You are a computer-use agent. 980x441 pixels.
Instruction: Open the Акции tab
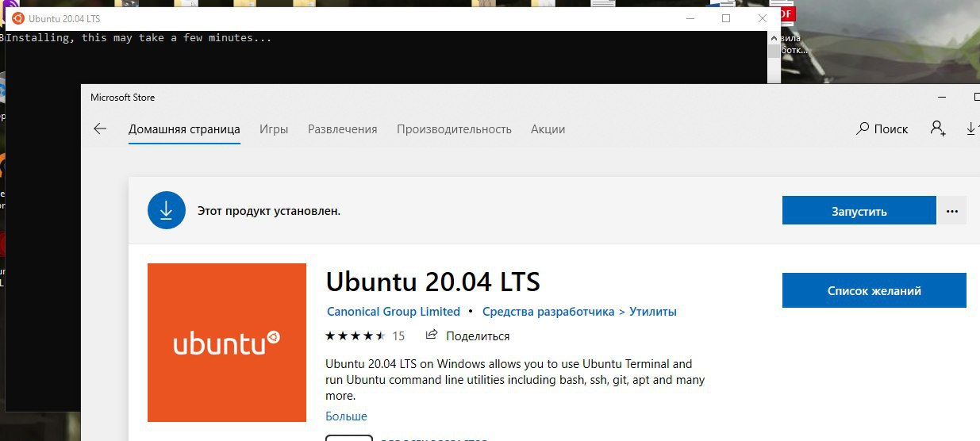click(x=548, y=129)
